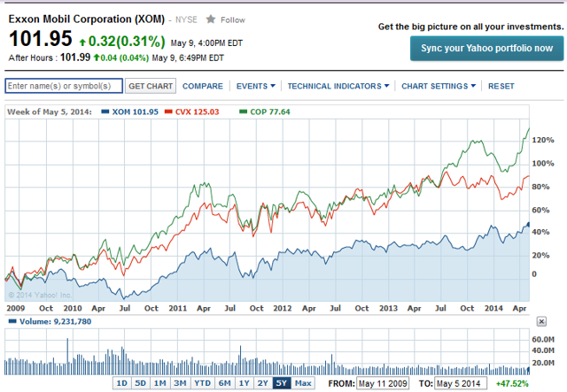567x392 pixels.
Task: Click the Compare link
Action: (203, 86)
